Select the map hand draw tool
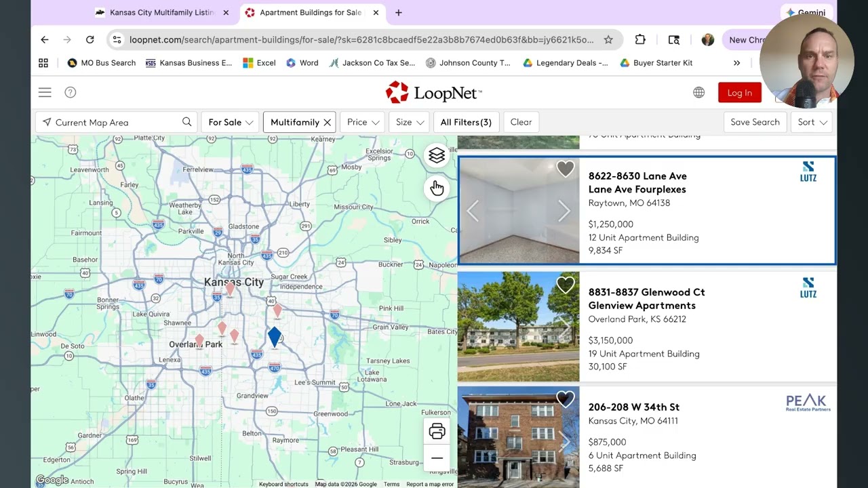This screenshot has height=488, width=868. point(437,188)
